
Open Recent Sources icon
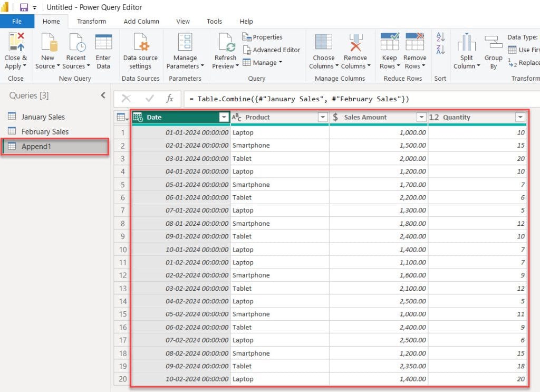(77, 42)
